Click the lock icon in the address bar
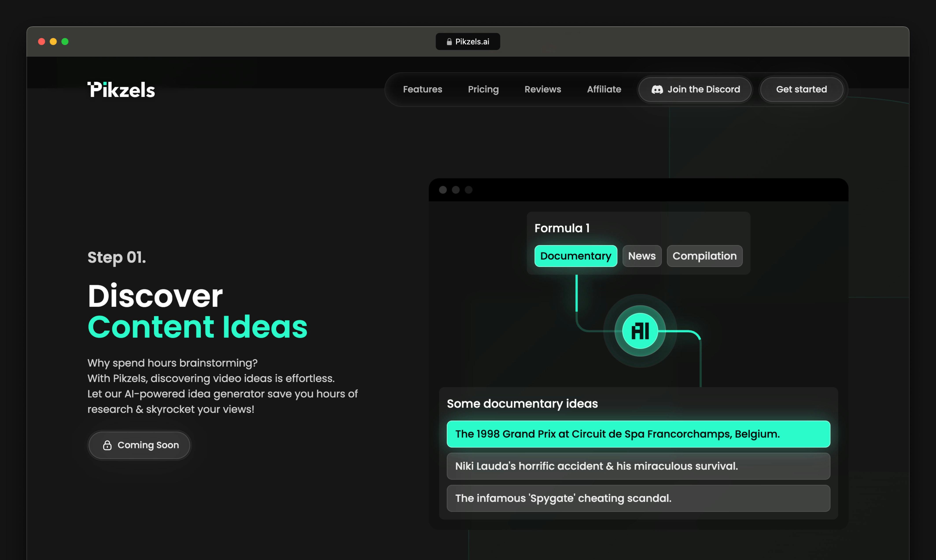Image resolution: width=936 pixels, height=560 pixels. (x=449, y=42)
